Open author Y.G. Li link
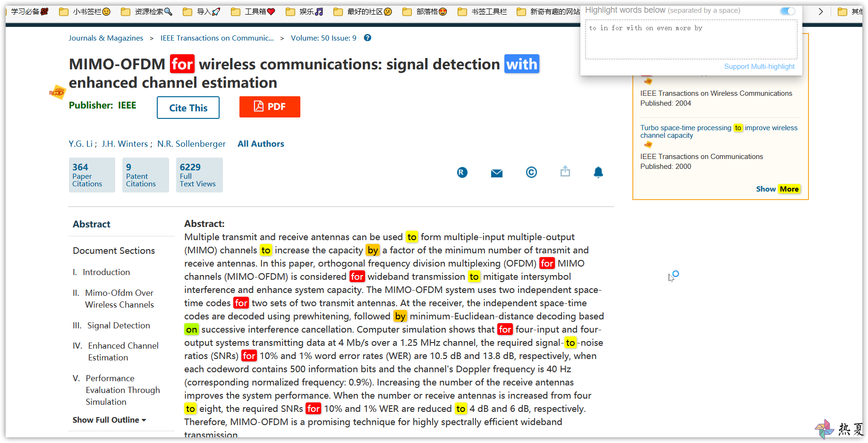This screenshot has width=868, height=443. point(81,144)
